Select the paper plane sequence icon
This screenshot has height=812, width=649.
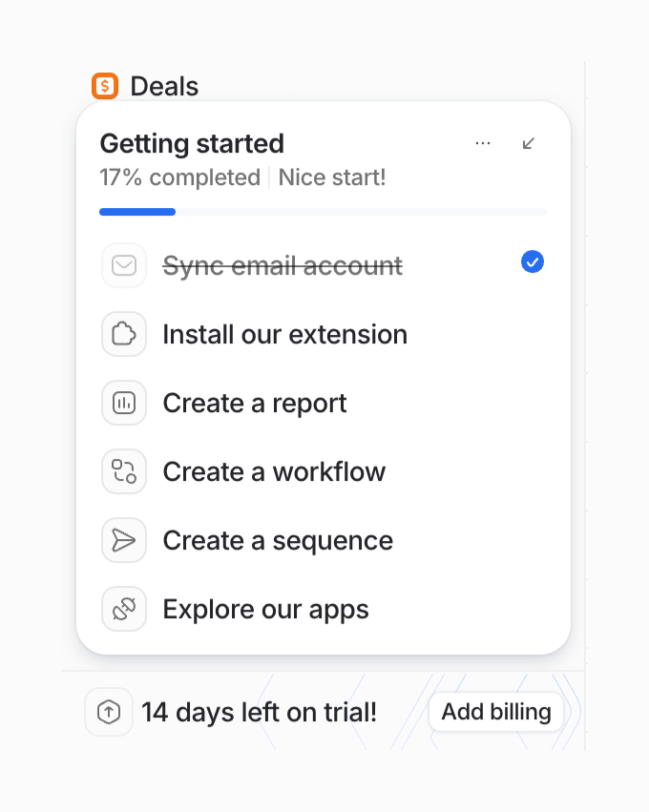coord(124,540)
